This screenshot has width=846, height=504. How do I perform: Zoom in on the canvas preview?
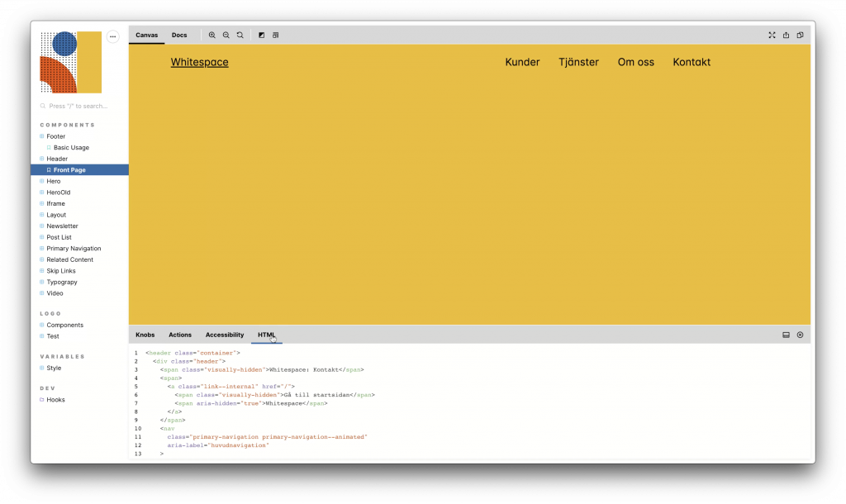[x=212, y=36]
